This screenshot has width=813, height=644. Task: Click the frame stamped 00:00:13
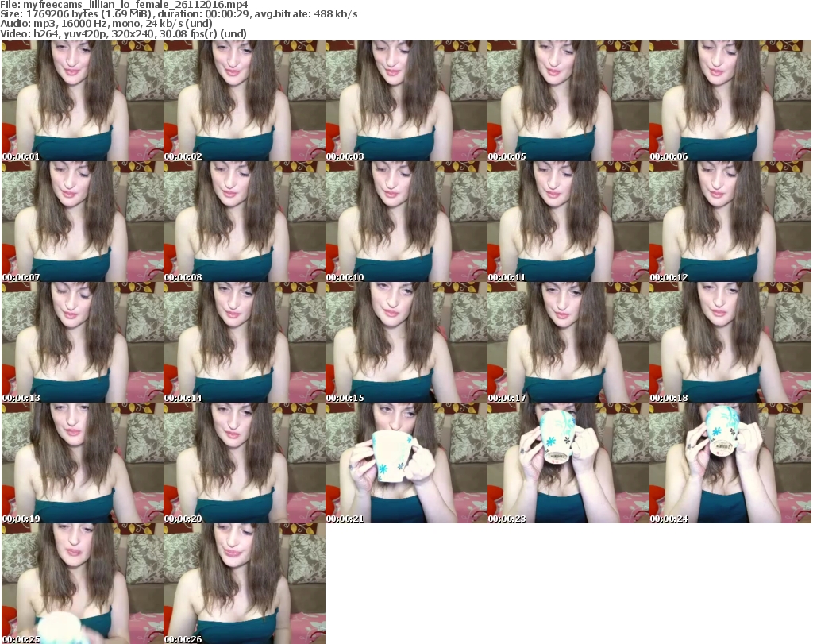[83, 342]
